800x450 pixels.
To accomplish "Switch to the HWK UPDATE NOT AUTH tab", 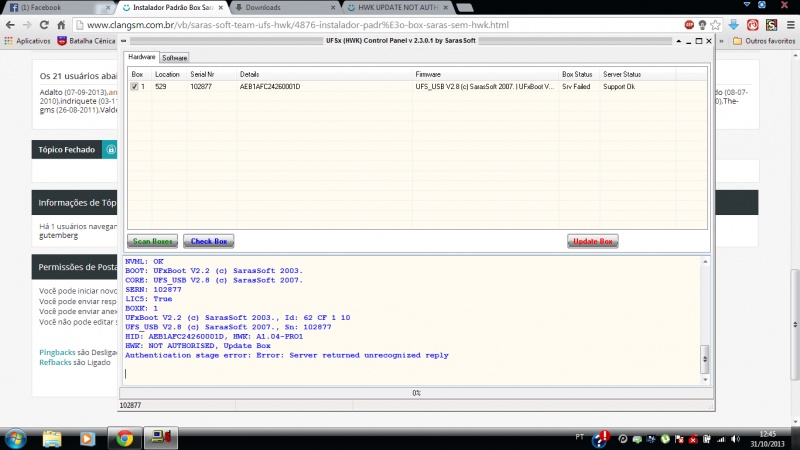I will 397,8.
